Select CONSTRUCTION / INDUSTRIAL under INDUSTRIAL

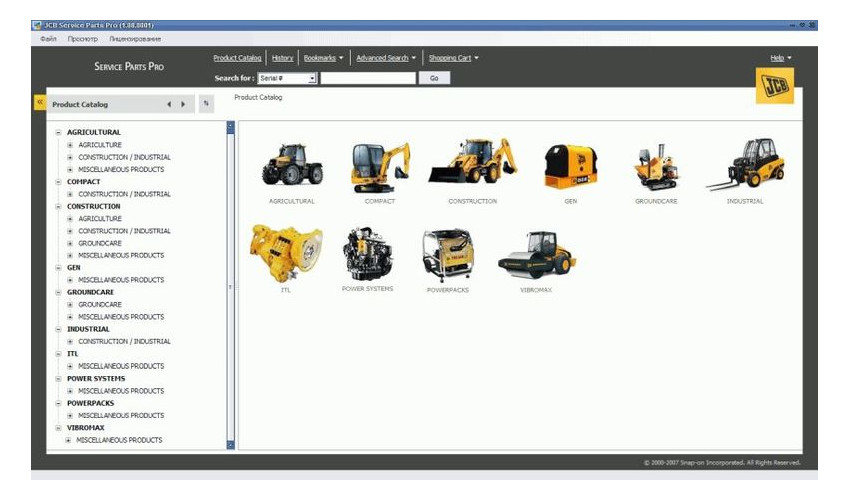point(125,341)
